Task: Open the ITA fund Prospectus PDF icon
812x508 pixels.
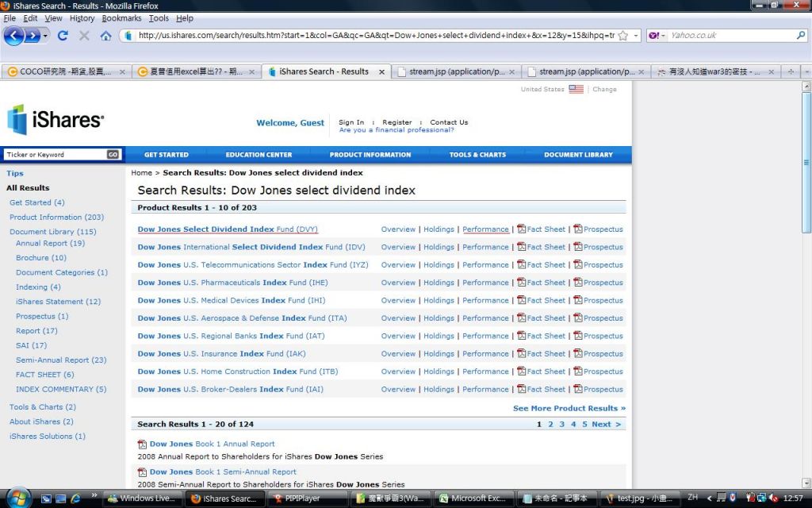Action: click(578, 317)
